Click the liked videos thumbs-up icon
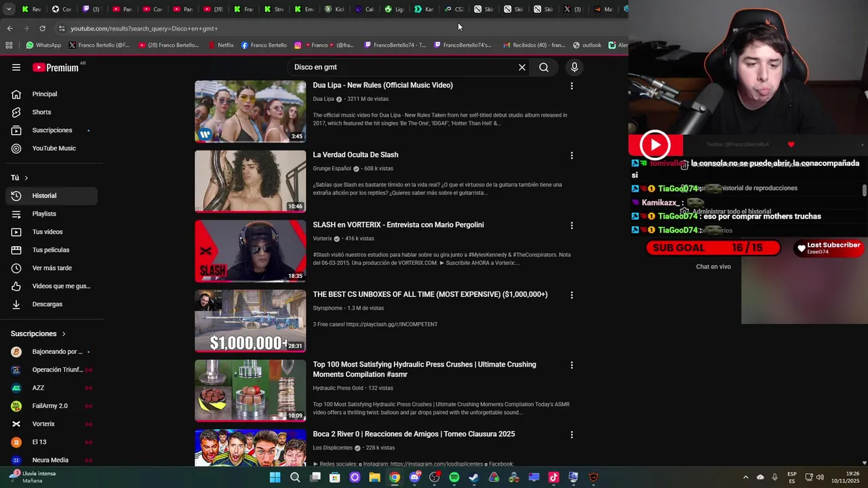The image size is (868, 488). [x=16, y=286]
